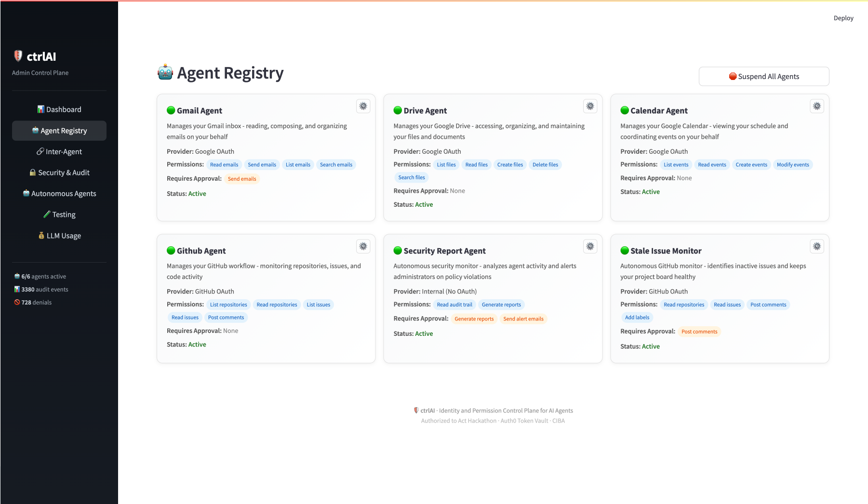Click green status dot of Calendar Agent
The image size is (868, 504).
point(625,110)
